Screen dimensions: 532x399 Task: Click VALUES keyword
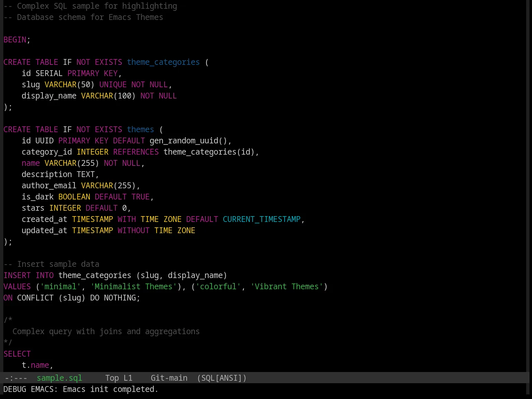(17, 286)
